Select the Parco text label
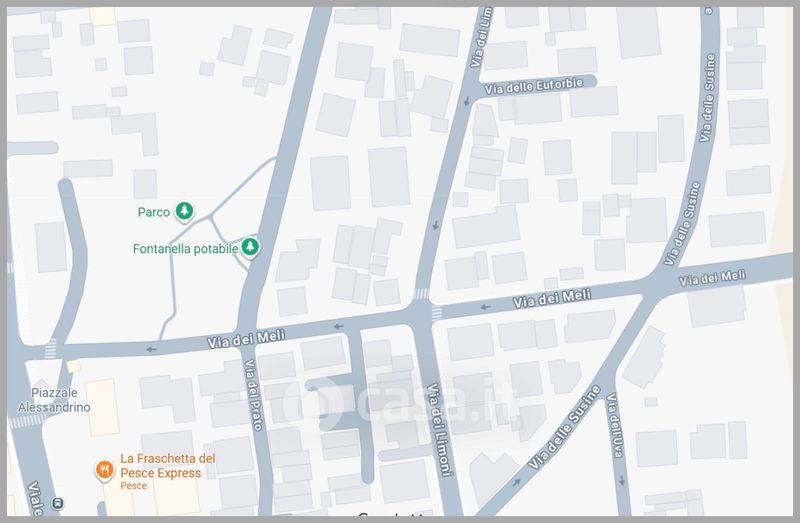This screenshot has height=523, width=800. point(153,212)
